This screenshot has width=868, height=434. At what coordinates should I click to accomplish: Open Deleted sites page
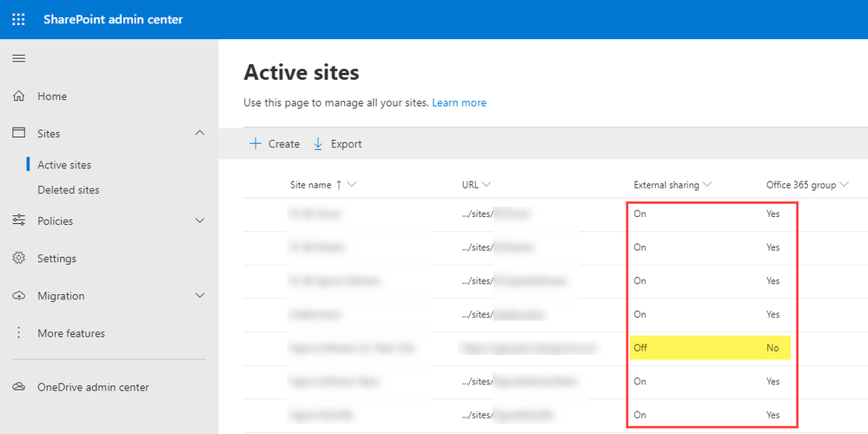(69, 189)
